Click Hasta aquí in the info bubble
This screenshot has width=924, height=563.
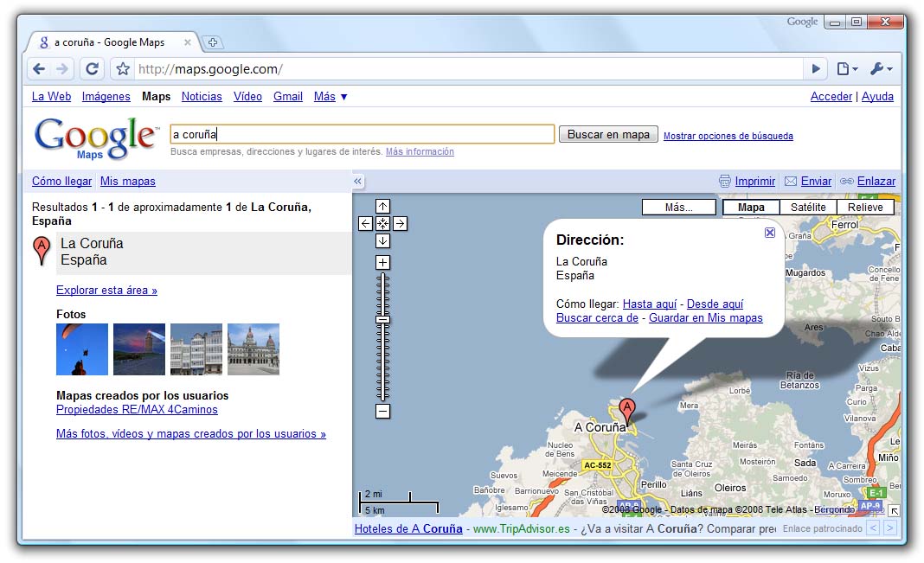(x=650, y=304)
